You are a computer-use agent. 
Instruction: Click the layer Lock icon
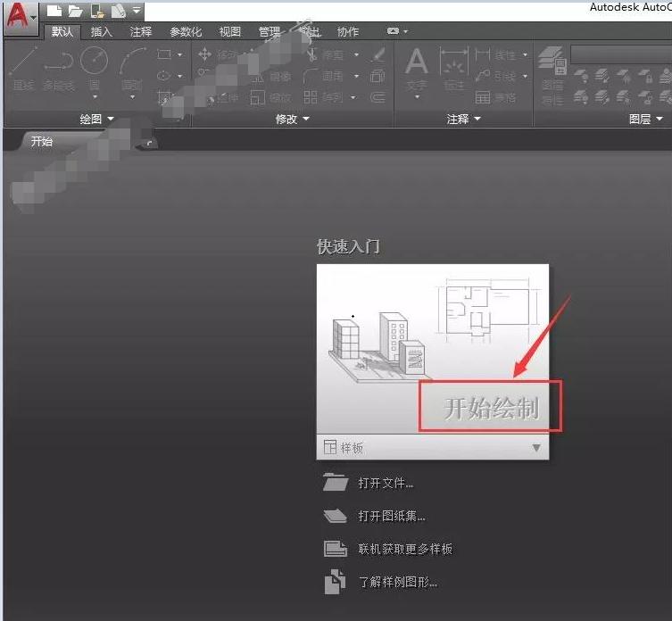[x=644, y=76]
